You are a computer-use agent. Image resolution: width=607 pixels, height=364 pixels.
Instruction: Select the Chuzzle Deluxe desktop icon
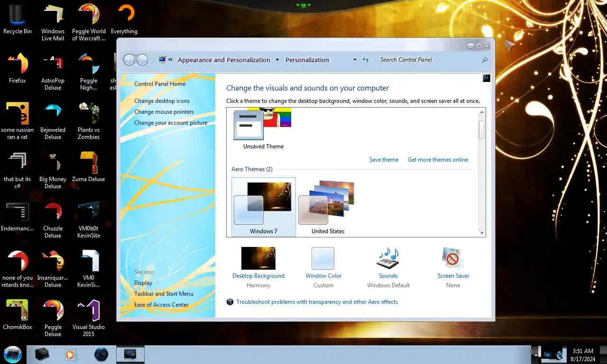[53, 220]
